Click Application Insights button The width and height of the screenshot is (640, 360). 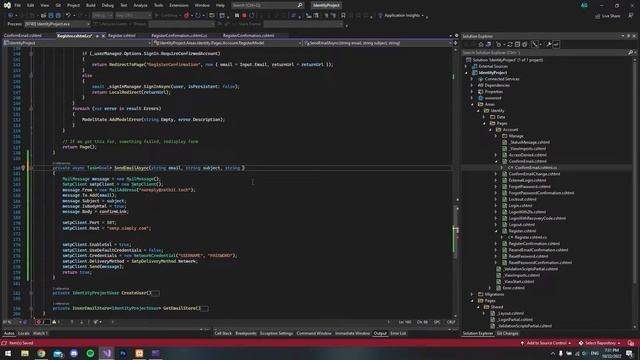[x=401, y=16]
